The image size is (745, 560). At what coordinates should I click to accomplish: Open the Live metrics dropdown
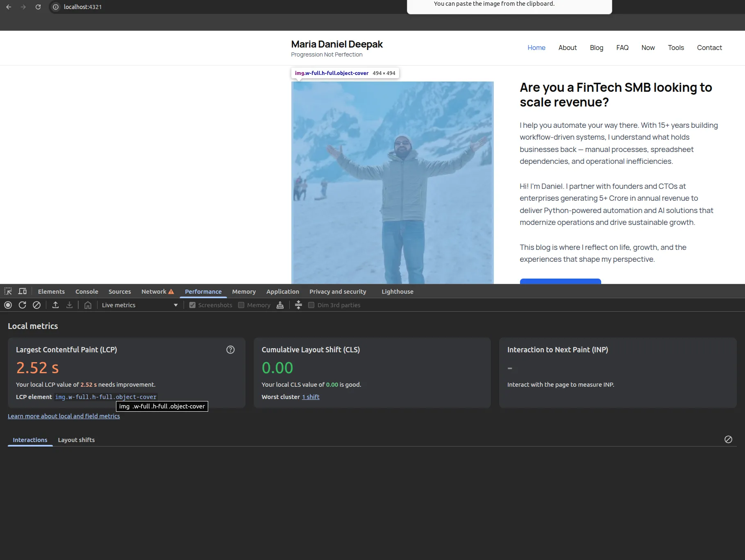(139, 305)
